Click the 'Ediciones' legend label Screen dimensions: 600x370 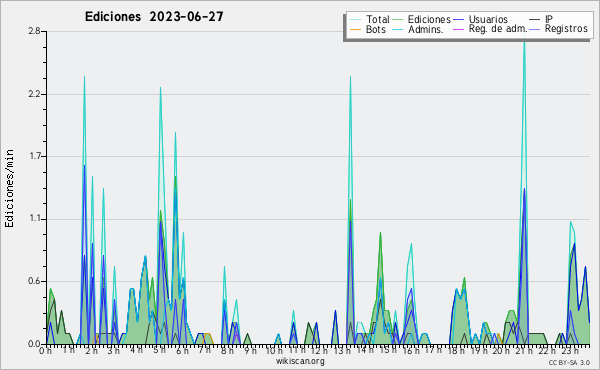[x=429, y=19]
